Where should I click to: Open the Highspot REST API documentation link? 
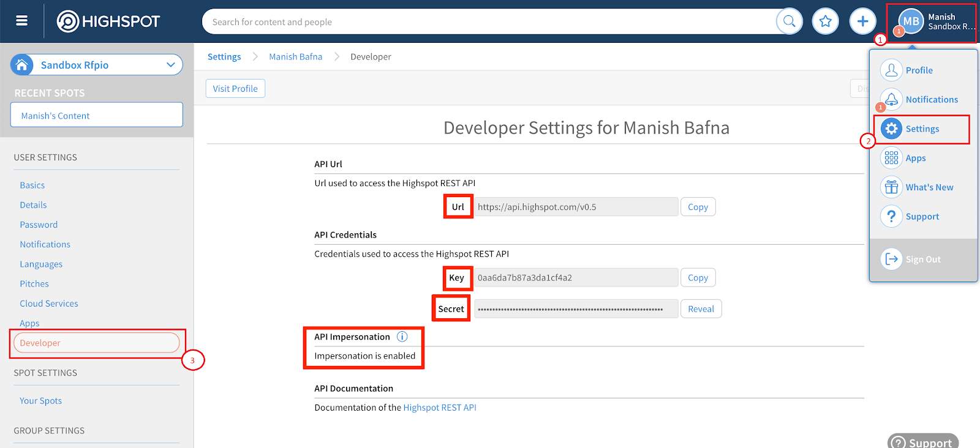click(439, 408)
